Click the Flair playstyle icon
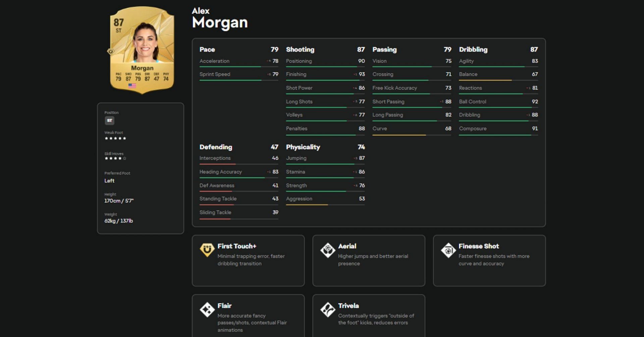This screenshot has width=644, height=337. pyautogui.click(x=207, y=309)
